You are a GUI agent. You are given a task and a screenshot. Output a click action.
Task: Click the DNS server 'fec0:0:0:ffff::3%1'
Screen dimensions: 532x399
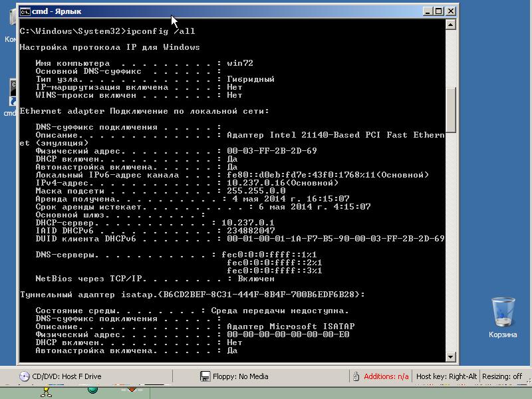click(x=274, y=271)
